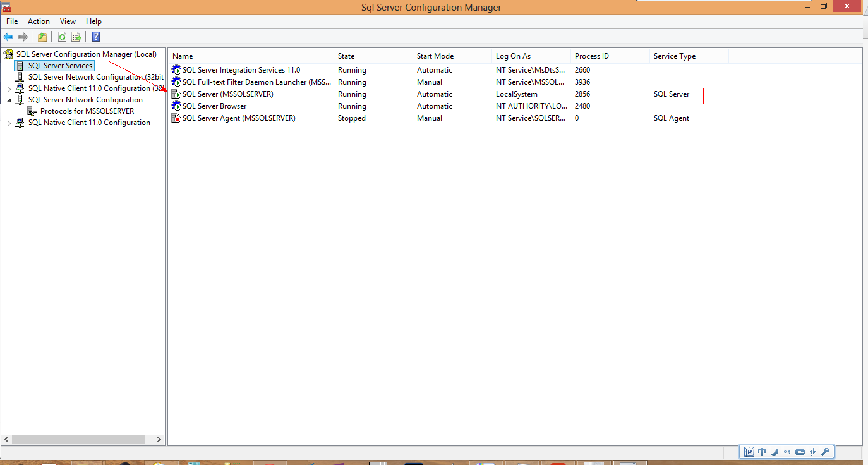Click the IME bar 'P' logo icon
868x465 pixels.
pos(749,452)
